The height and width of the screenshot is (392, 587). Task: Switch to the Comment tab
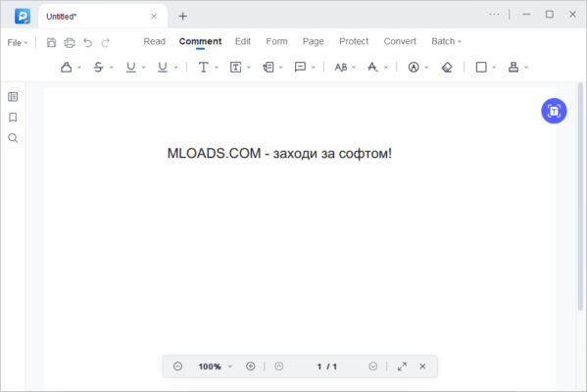click(200, 41)
